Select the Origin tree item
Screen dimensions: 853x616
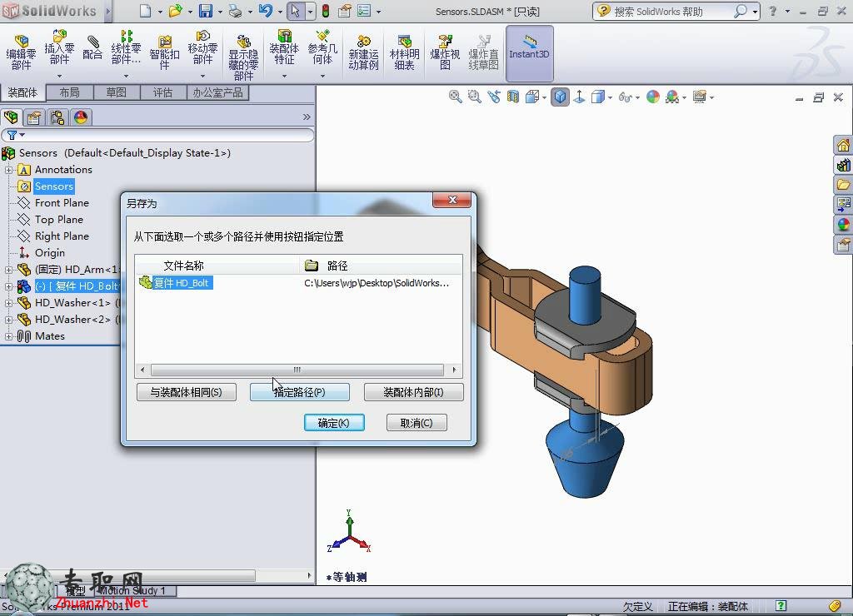click(x=49, y=253)
